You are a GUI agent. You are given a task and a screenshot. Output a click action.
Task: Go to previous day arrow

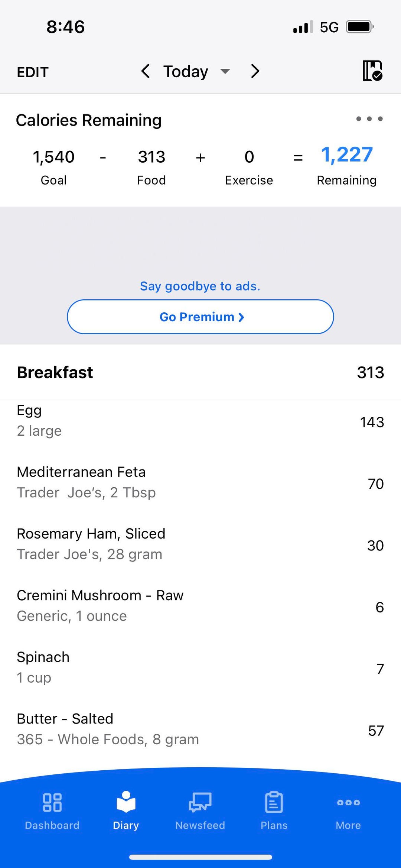[x=146, y=71]
